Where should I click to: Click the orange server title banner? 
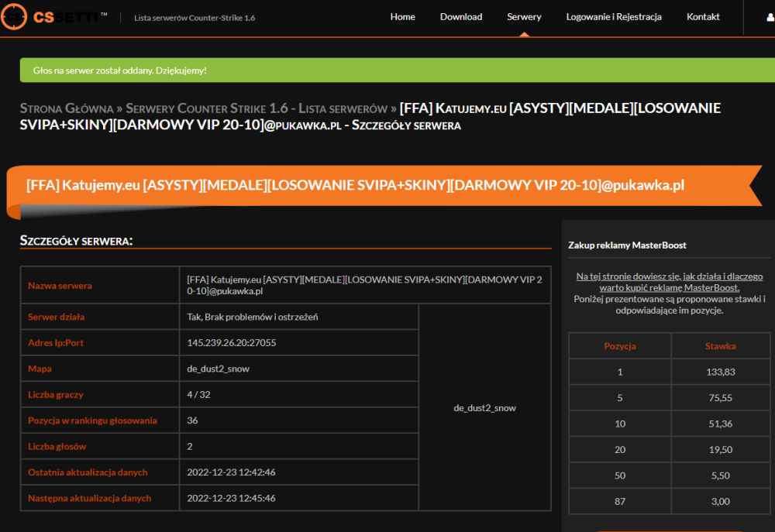tap(384, 185)
